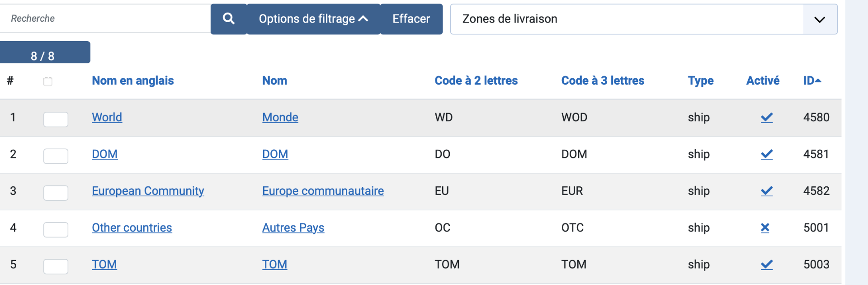Open the European Community zone link

coord(148,191)
